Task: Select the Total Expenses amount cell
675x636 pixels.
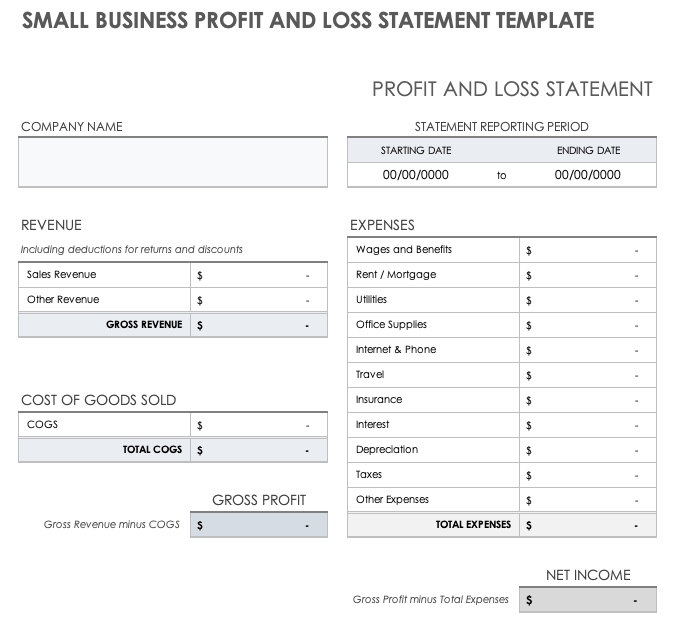Action: pos(587,525)
